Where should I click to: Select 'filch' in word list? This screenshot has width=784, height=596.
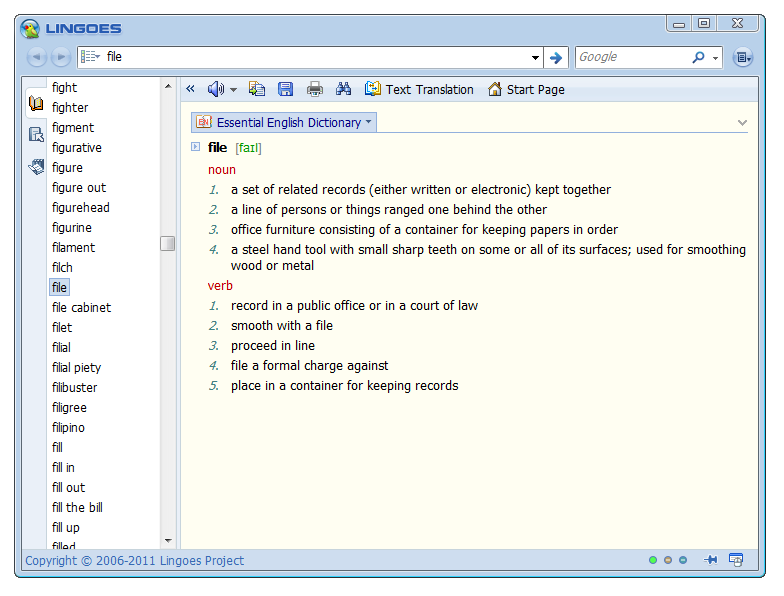(x=62, y=268)
